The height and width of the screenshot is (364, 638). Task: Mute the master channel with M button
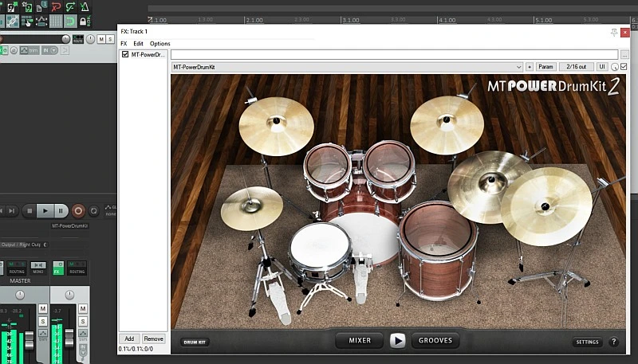pos(43,309)
